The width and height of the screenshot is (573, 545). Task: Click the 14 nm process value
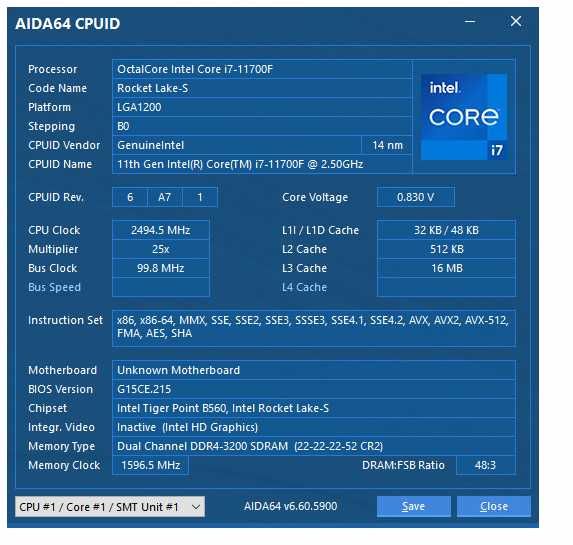pyautogui.click(x=387, y=145)
